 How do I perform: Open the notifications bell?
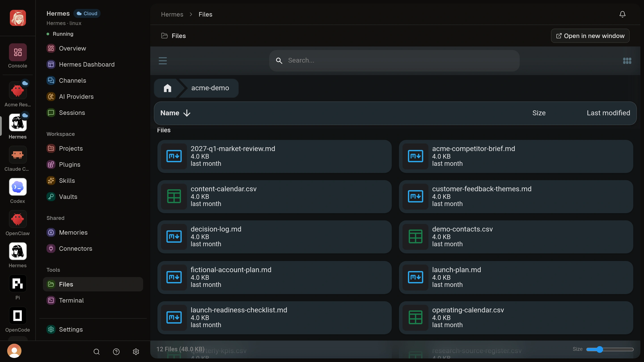tap(622, 14)
